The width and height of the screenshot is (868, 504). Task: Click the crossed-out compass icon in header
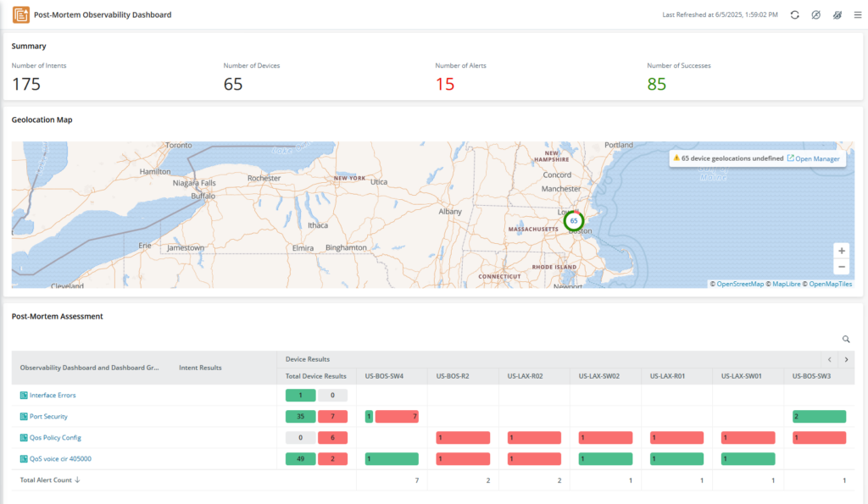[x=815, y=15]
